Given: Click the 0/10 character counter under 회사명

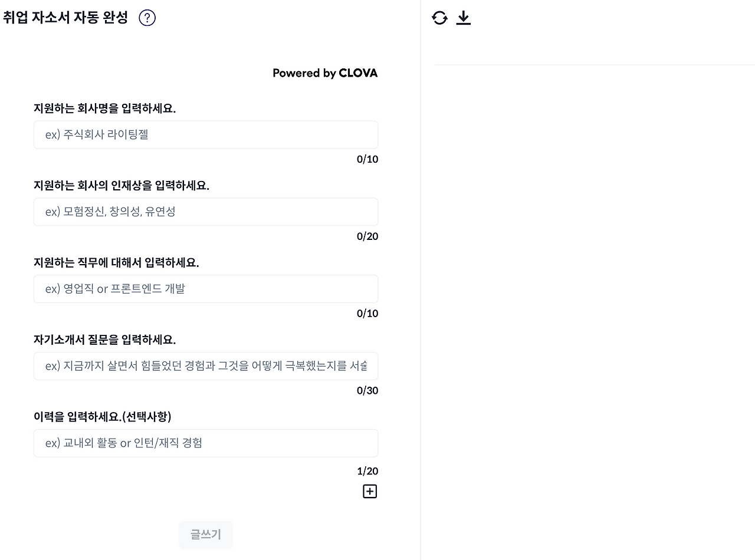Looking at the screenshot, I should tap(367, 159).
